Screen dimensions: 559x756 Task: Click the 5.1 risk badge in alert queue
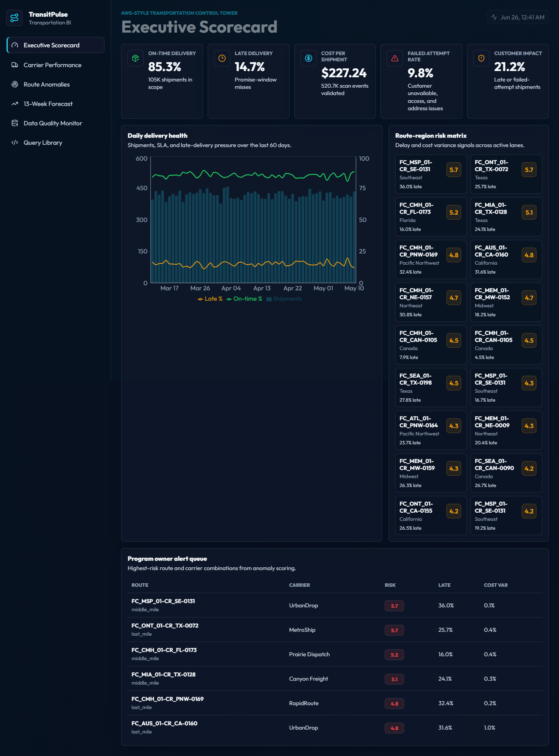[394, 679]
